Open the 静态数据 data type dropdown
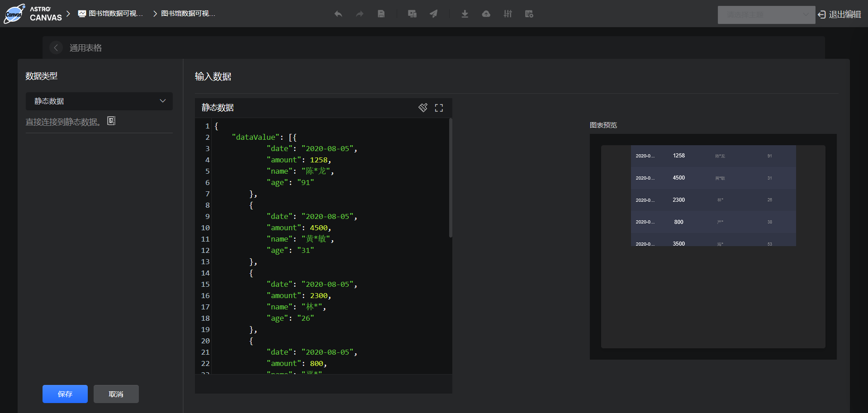 (99, 101)
